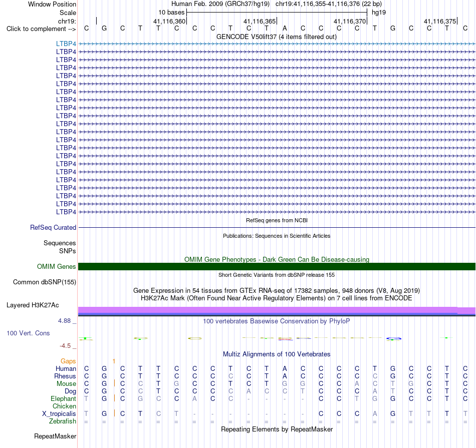
Task: Click the 'A' base in the complement sequence row
Action: [285, 28]
